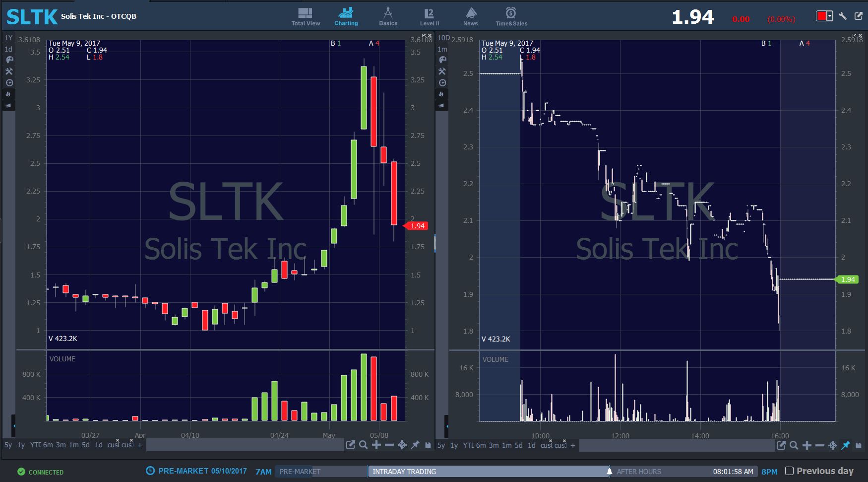
Task: Click the left chart megaphone icon
Action: (9, 106)
